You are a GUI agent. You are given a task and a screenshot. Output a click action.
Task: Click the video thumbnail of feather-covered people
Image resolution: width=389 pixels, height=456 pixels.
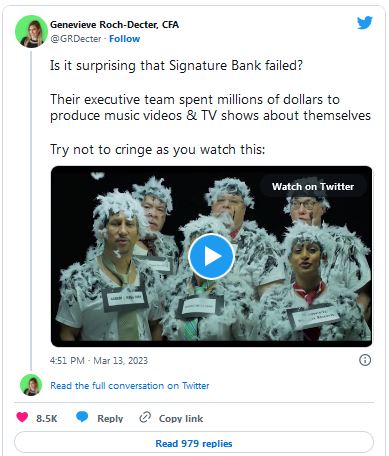click(211, 256)
